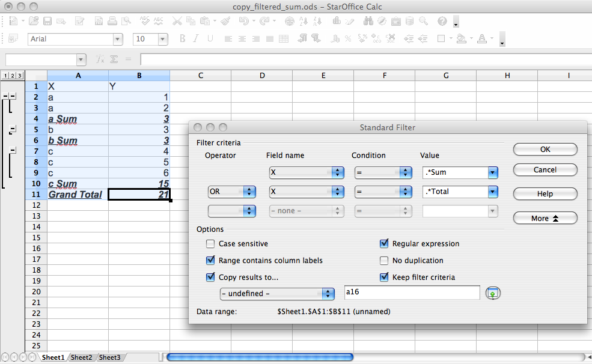
Task: Click the More button in the filter dialog
Action: coord(545,217)
